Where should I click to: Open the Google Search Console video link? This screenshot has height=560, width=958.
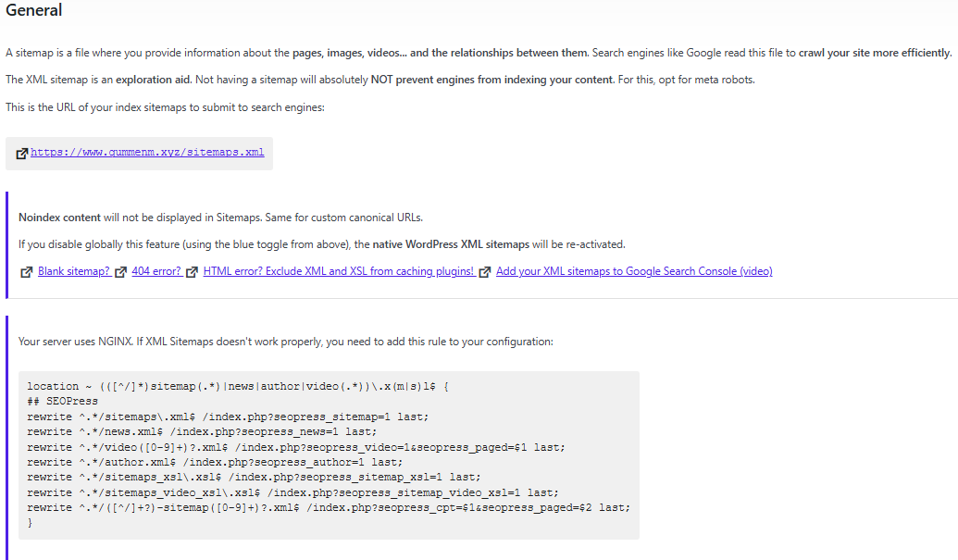click(x=635, y=270)
